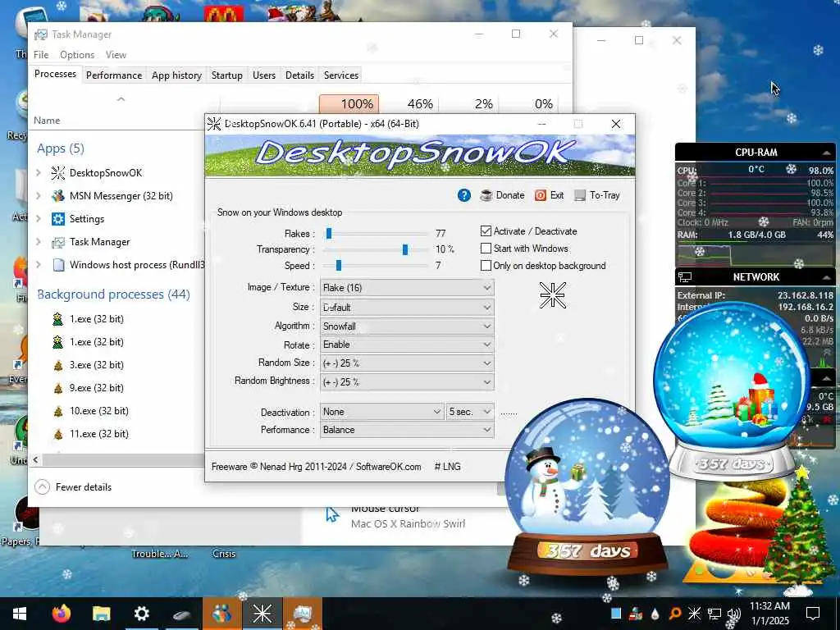The width and height of the screenshot is (840, 630).
Task: Select the 9.exe process icon
Action: (58, 388)
